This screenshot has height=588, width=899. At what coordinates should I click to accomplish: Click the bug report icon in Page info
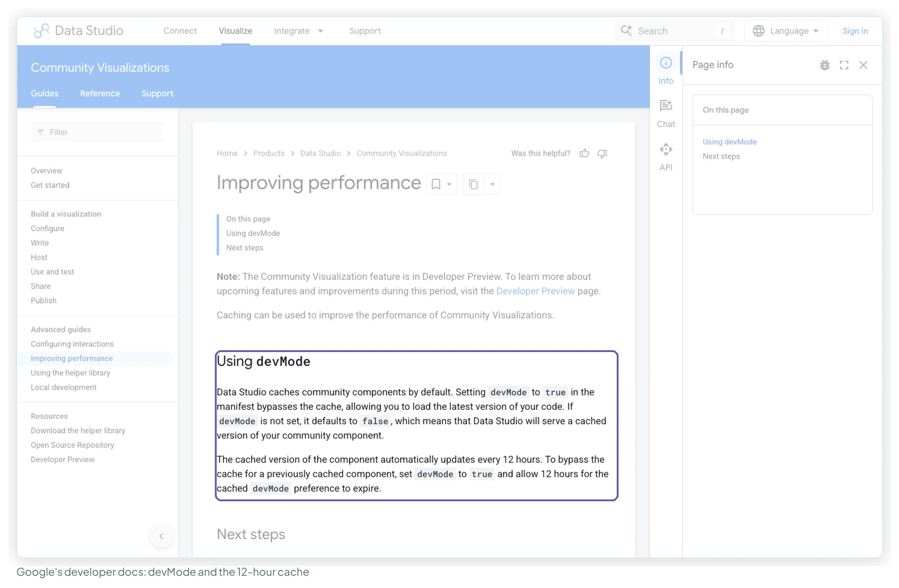coord(825,65)
